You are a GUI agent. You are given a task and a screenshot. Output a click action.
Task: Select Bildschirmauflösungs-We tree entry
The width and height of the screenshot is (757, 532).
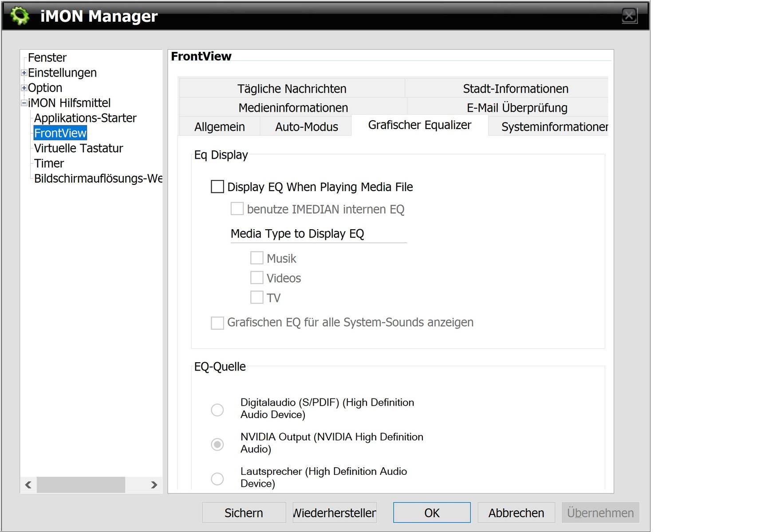tap(98, 178)
